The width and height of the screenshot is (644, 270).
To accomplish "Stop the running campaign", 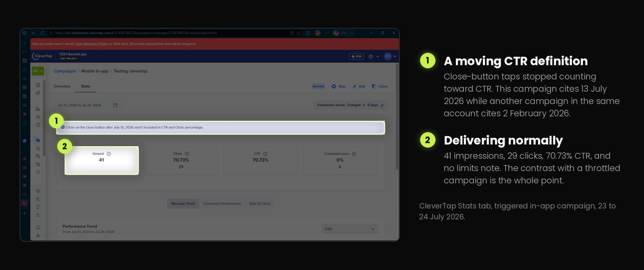I will pyautogui.click(x=339, y=87).
